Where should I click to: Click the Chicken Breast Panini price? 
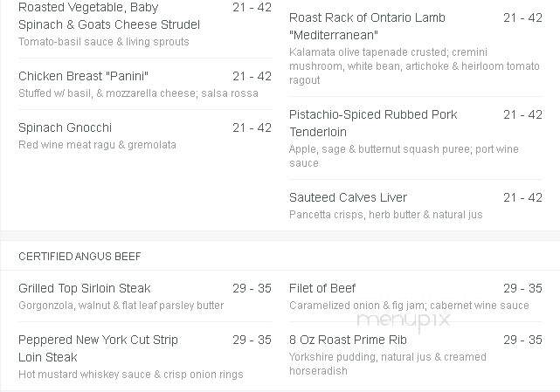coord(252,76)
